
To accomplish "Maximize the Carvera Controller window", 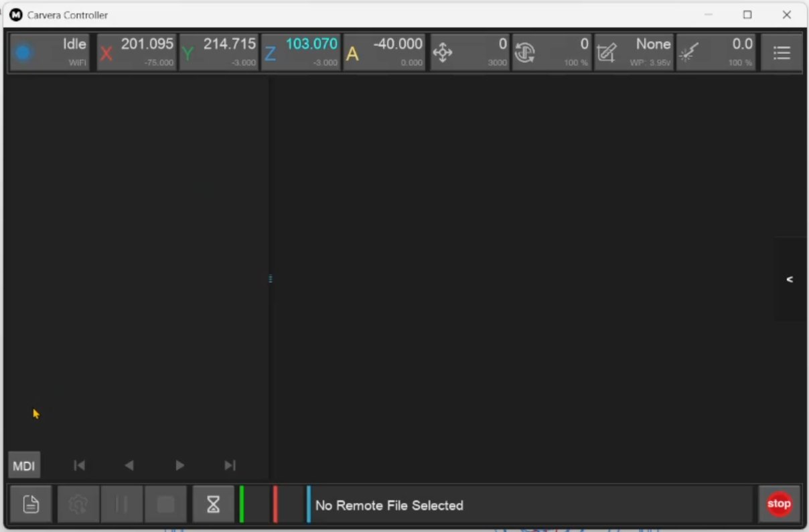I will point(747,15).
